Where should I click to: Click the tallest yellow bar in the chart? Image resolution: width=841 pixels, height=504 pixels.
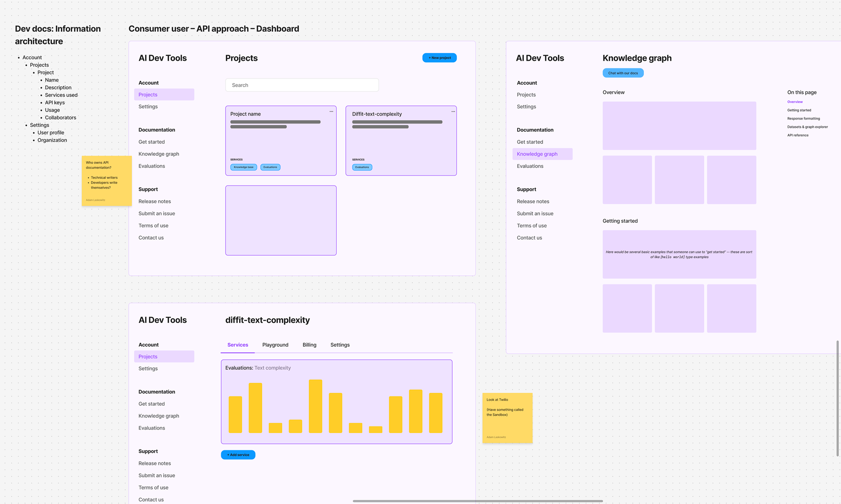[315, 406]
